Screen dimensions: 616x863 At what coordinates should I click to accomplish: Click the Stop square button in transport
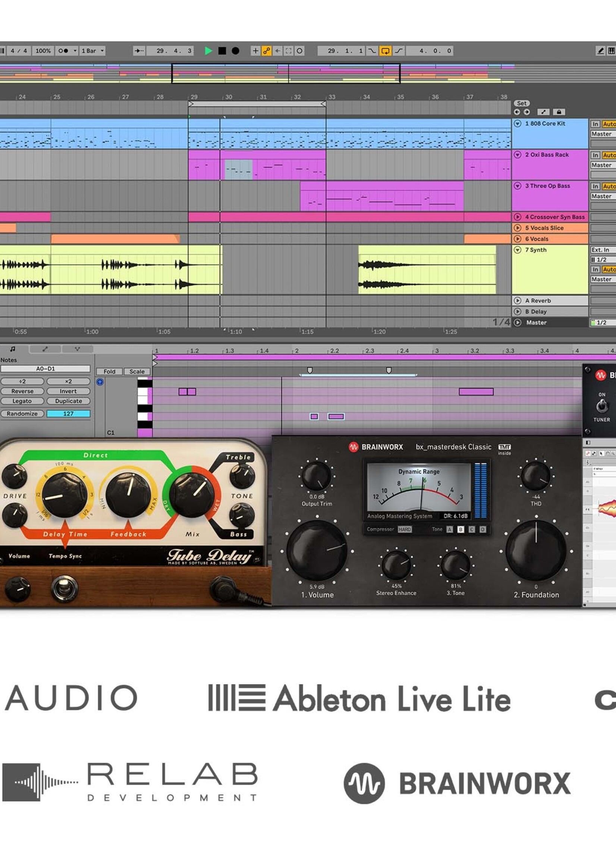click(x=222, y=50)
